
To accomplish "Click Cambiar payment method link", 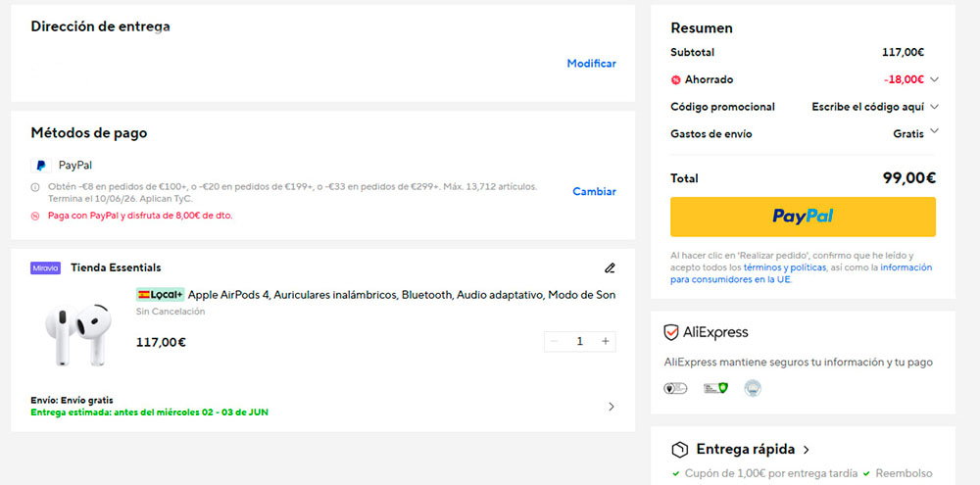I will coord(595,192).
